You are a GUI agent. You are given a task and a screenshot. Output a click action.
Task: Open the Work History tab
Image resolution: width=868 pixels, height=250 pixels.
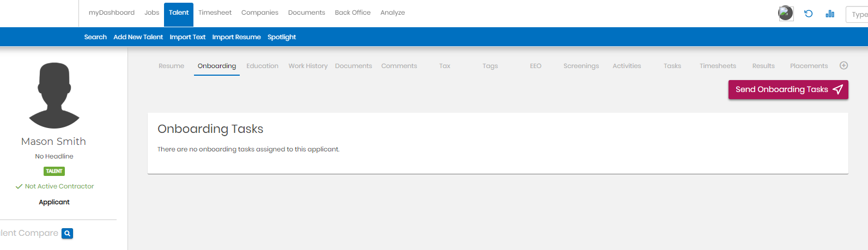(x=308, y=66)
